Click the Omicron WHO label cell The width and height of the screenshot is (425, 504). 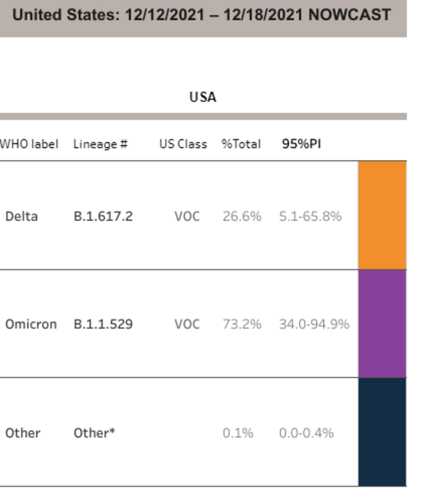[x=31, y=324]
